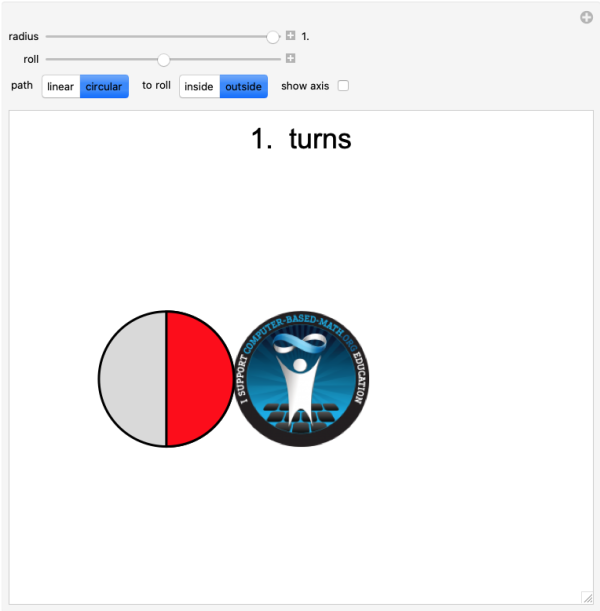Click the red half of the circle
600x611 pixels.
199,379
